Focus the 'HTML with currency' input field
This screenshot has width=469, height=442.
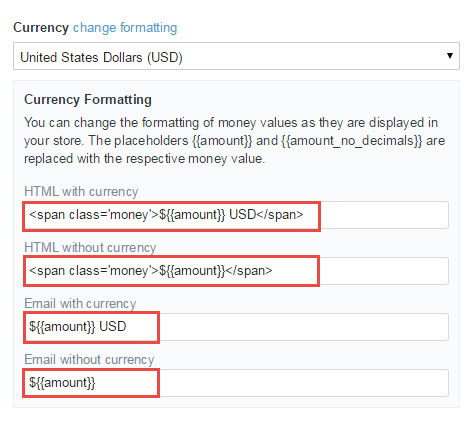(x=236, y=215)
